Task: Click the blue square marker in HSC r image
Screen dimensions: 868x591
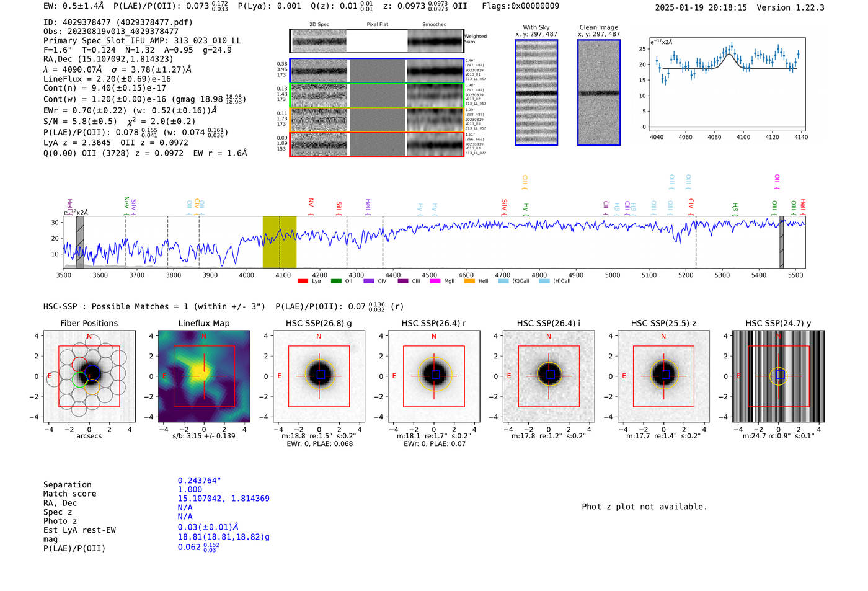Action: pos(435,375)
